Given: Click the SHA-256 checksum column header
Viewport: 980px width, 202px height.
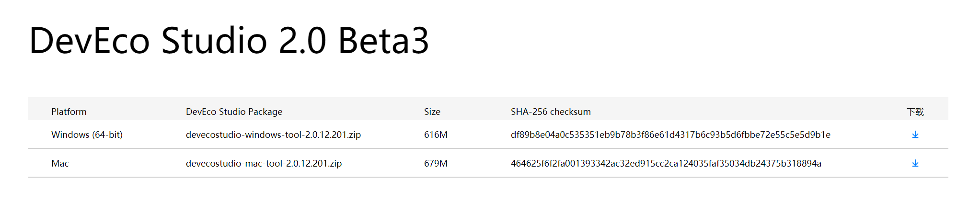Looking at the screenshot, I should point(551,112).
